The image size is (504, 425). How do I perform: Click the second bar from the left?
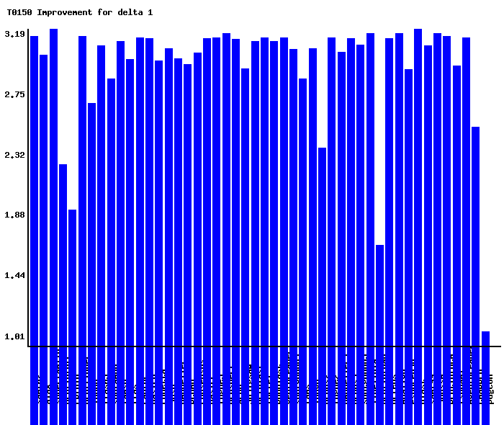43,200
